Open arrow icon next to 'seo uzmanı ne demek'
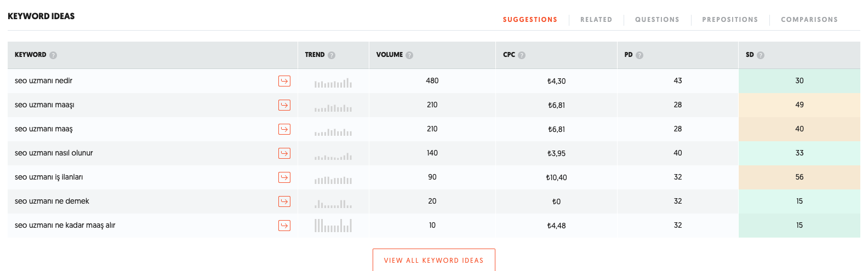 284,201
